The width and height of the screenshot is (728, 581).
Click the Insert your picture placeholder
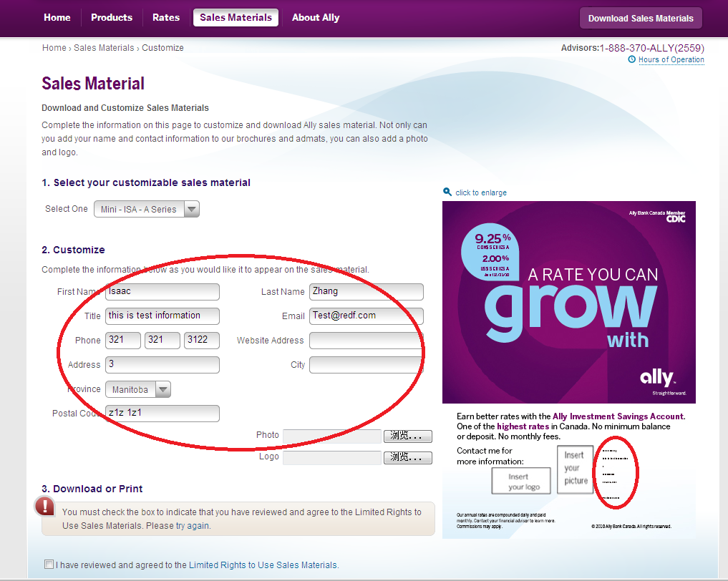576,469
